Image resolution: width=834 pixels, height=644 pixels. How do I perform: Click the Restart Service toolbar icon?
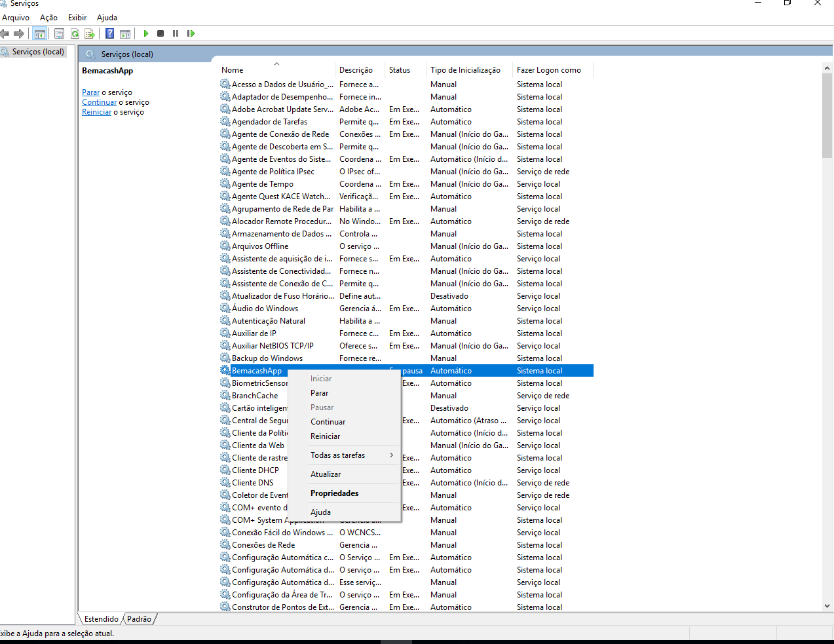click(x=191, y=33)
